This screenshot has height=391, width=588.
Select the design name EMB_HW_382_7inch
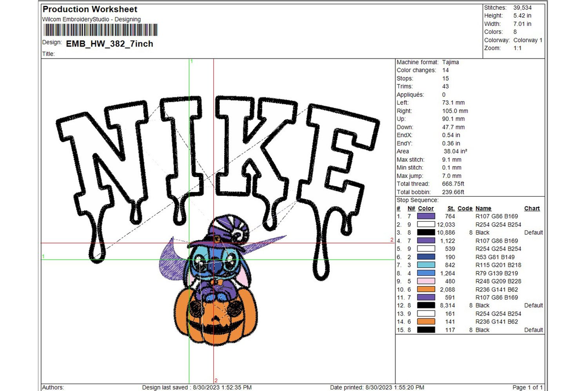[109, 44]
